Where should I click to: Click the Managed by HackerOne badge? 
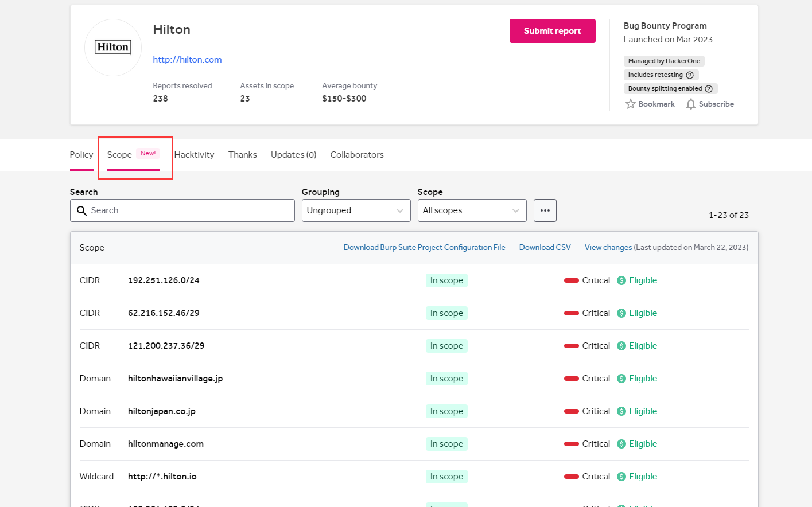(x=664, y=61)
